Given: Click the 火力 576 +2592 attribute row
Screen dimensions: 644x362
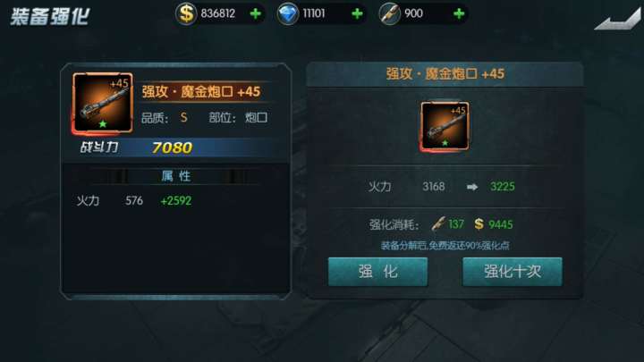Looking at the screenshot, I should coord(134,201).
